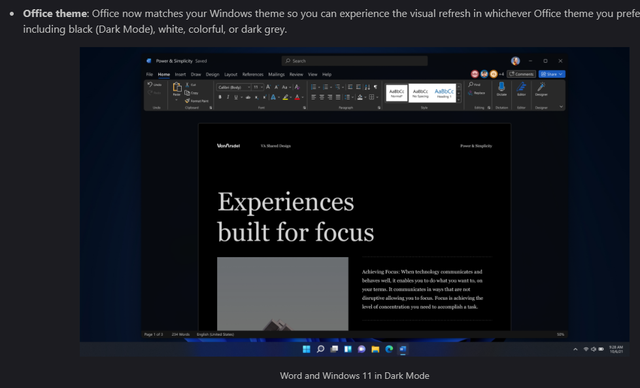Image resolution: width=640 pixels, height=388 pixels.
Task: Open File Explorer from the taskbar
Action: [375, 349]
